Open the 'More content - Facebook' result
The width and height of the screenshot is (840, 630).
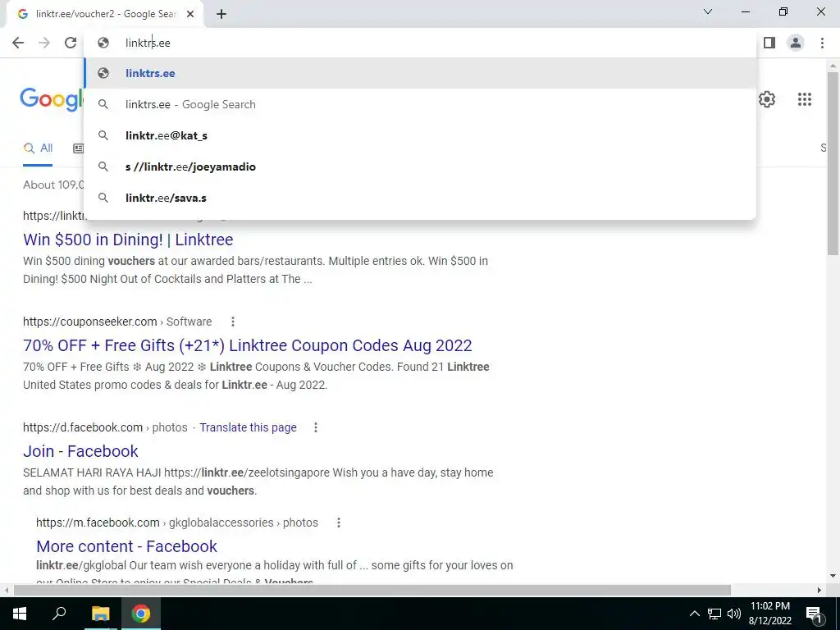tap(126, 546)
